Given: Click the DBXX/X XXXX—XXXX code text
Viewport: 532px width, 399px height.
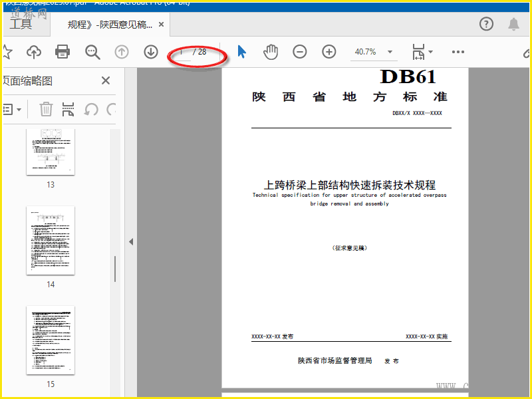Looking at the screenshot, I should [417, 113].
